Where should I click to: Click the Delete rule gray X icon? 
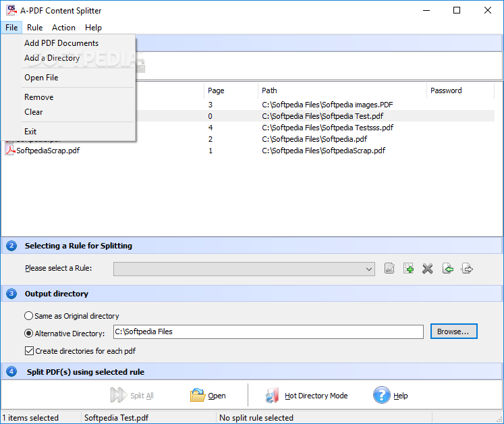[428, 268]
